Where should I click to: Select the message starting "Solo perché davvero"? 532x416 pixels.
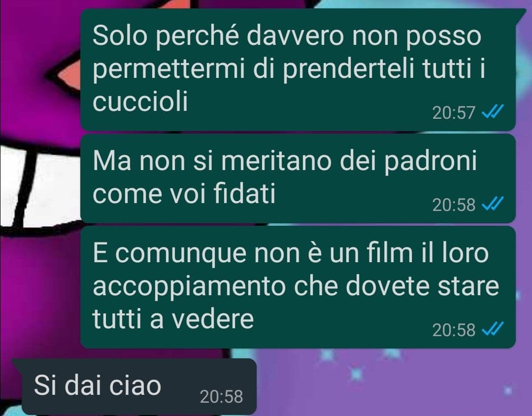298,69
